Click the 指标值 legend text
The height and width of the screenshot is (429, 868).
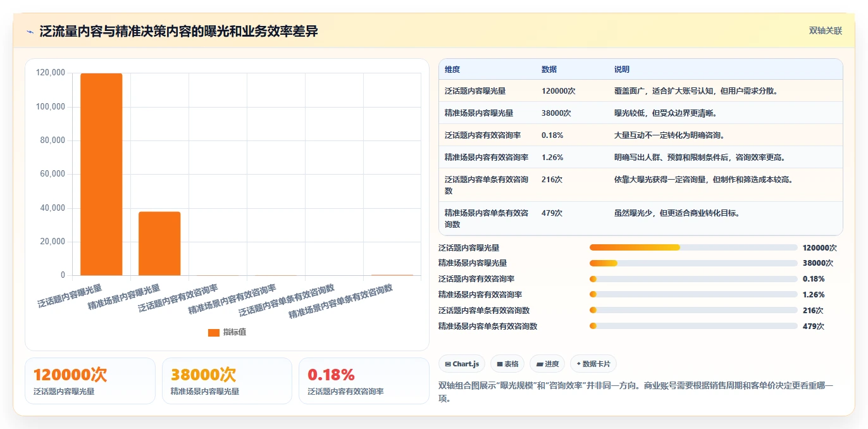[x=234, y=332]
